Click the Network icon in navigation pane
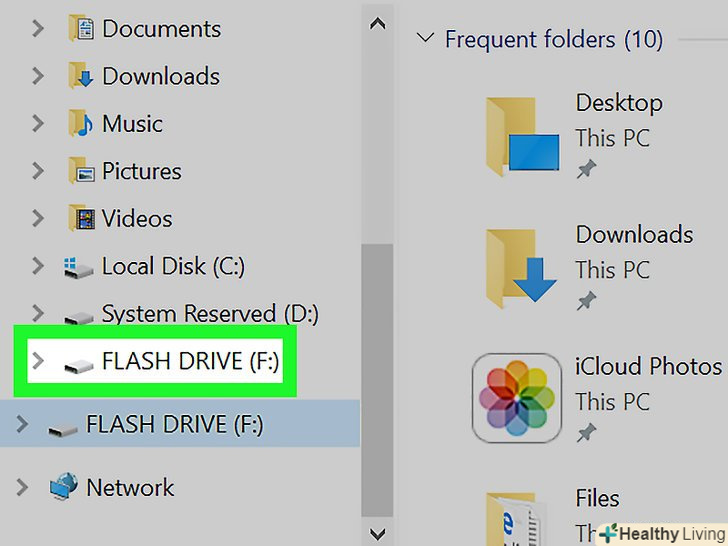 (63, 487)
